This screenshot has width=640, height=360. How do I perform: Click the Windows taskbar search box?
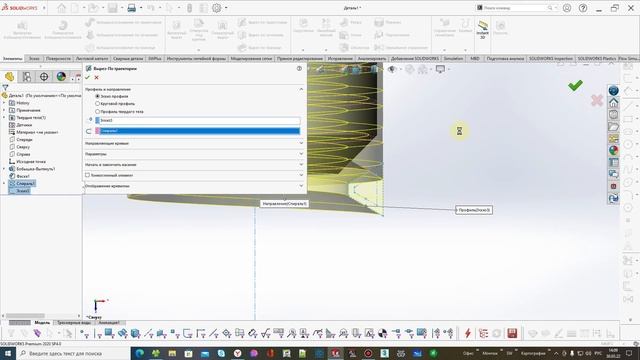click(x=73, y=353)
